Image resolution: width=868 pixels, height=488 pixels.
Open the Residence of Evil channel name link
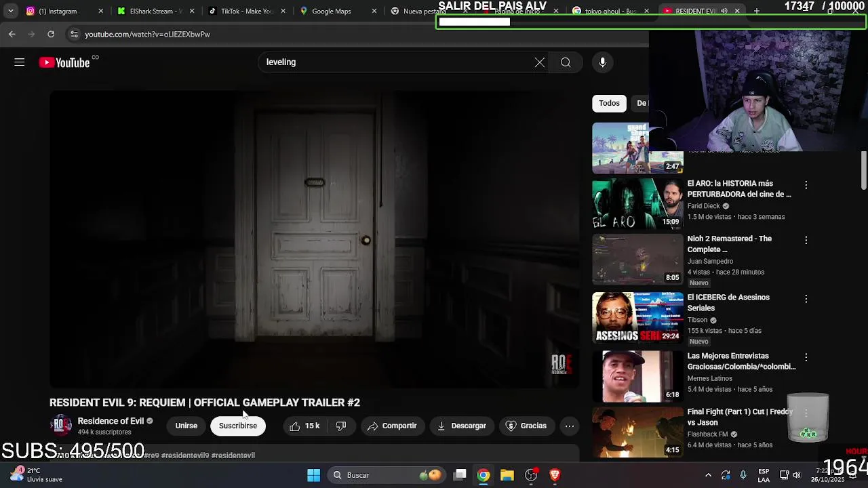(x=111, y=421)
